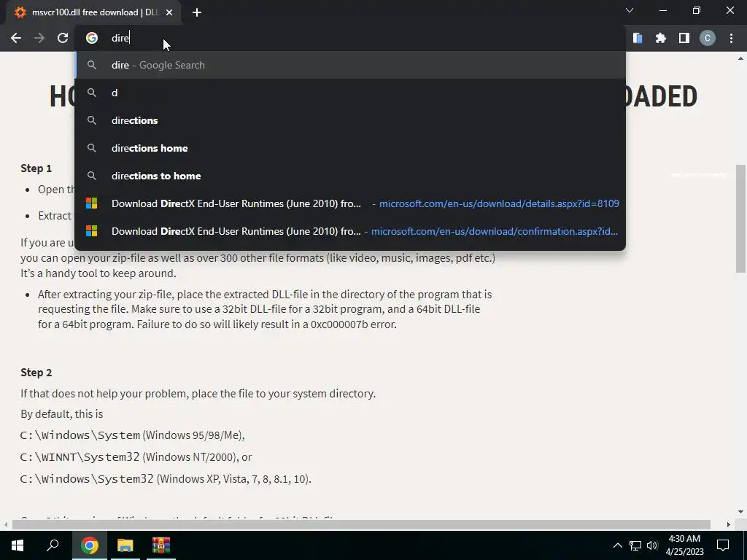Open the Windows taskbar search
The height and width of the screenshot is (560, 747).
[x=53, y=545]
